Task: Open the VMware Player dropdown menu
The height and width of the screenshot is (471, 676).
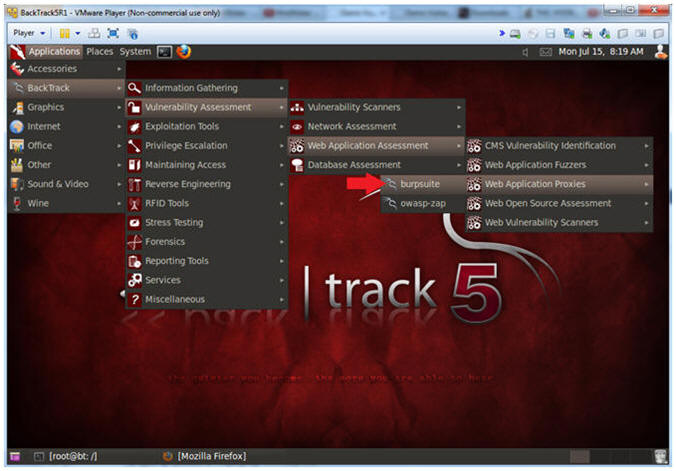Action: click(x=28, y=33)
